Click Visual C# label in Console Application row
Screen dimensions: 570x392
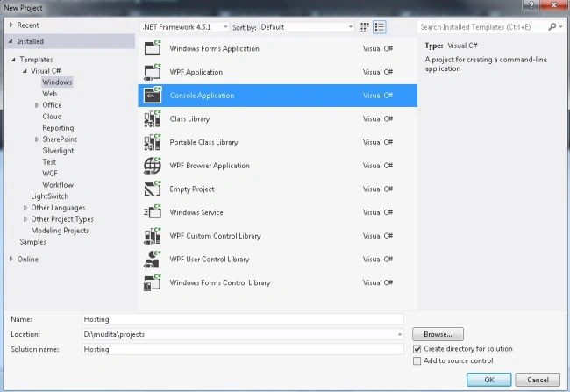378,96
